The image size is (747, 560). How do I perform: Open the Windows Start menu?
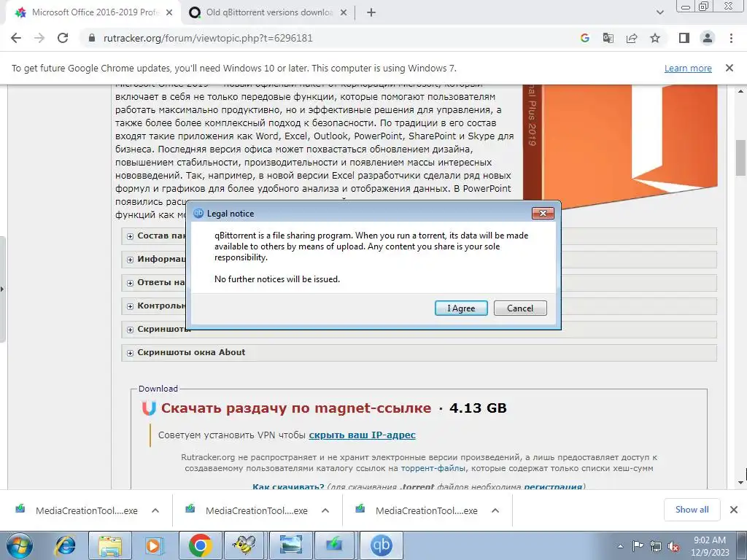(20, 545)
